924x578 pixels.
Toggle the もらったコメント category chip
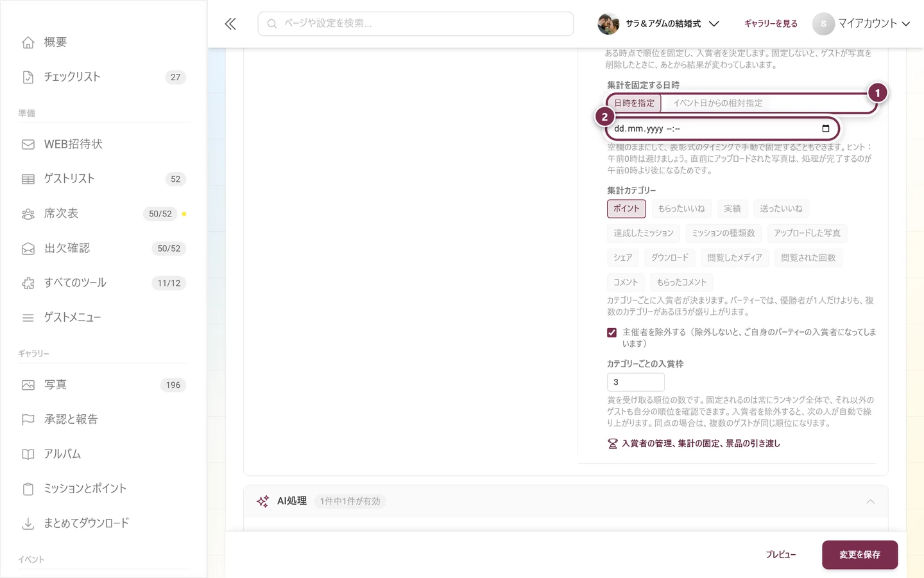point(681,282)
